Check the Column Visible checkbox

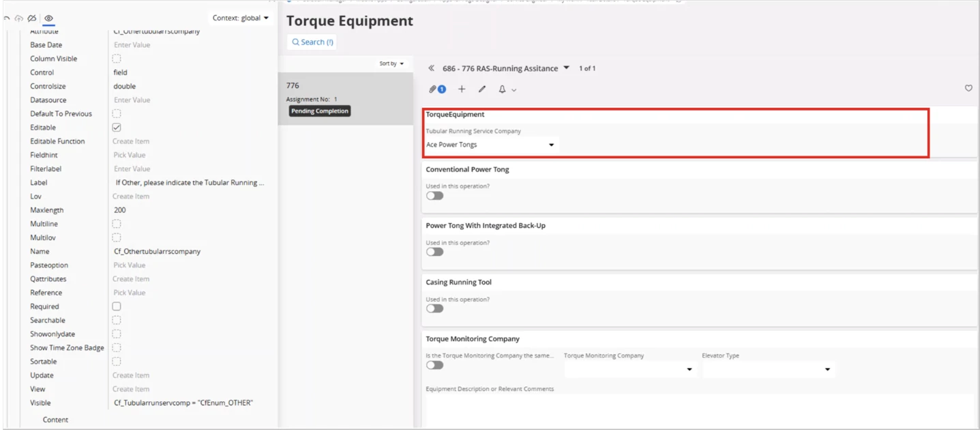117,59
